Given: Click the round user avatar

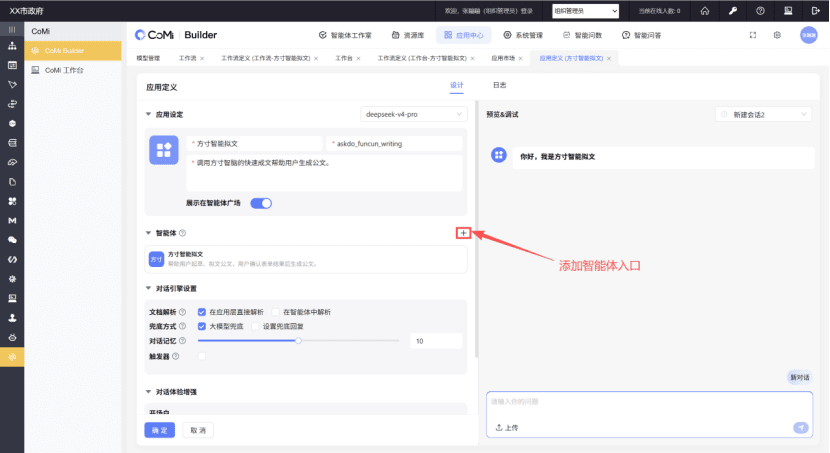Looking at the screenshot, I should (808, 35).
